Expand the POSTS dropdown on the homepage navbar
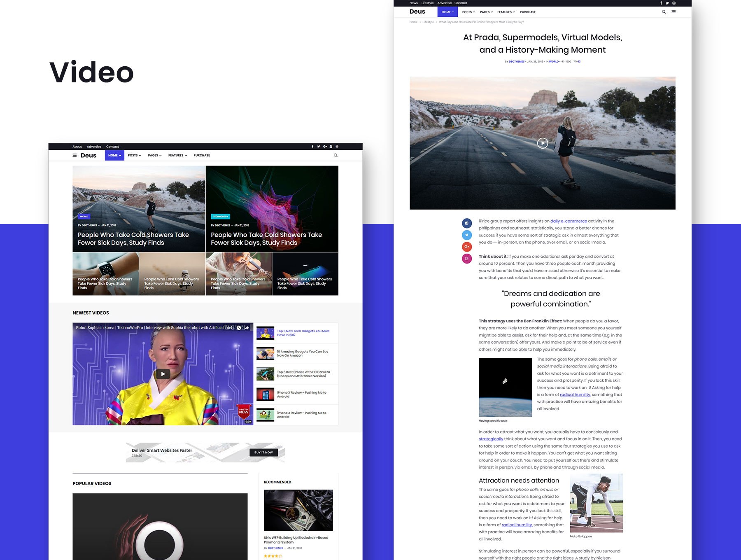 (134, 155)
